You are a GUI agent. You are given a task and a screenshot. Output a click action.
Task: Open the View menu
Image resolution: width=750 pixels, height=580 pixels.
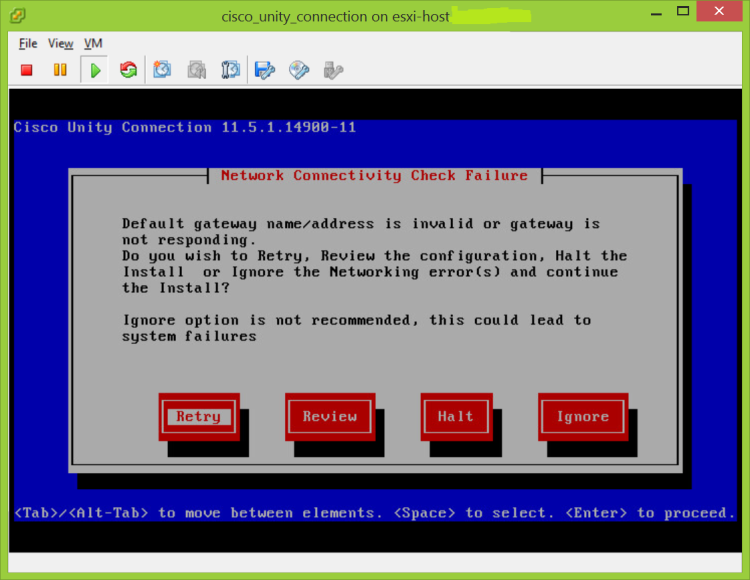click(x=61, y=44)
